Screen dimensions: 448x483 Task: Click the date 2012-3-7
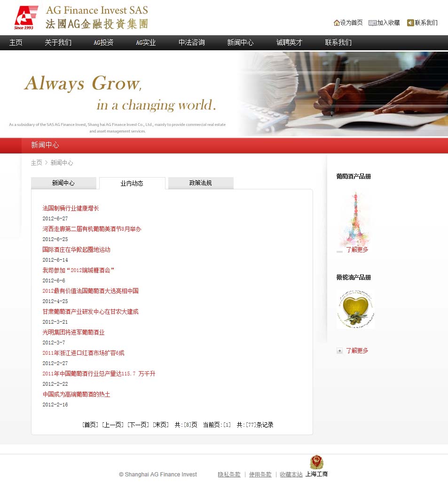click(x=54, y=342)
